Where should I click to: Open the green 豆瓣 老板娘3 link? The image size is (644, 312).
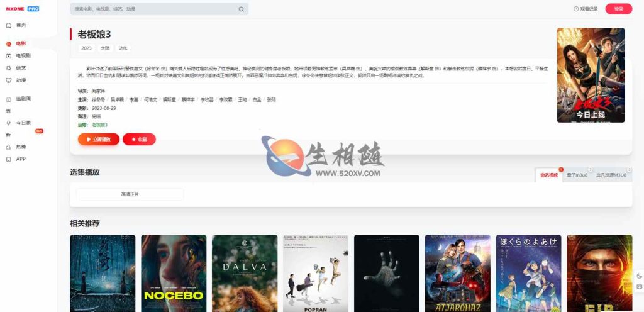tap(100, 125)
